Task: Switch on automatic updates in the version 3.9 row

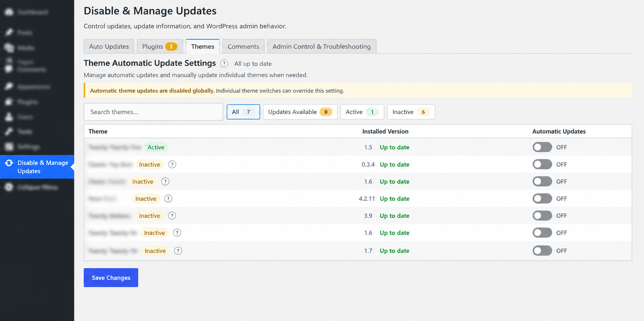Action: (x=542, y=216)
